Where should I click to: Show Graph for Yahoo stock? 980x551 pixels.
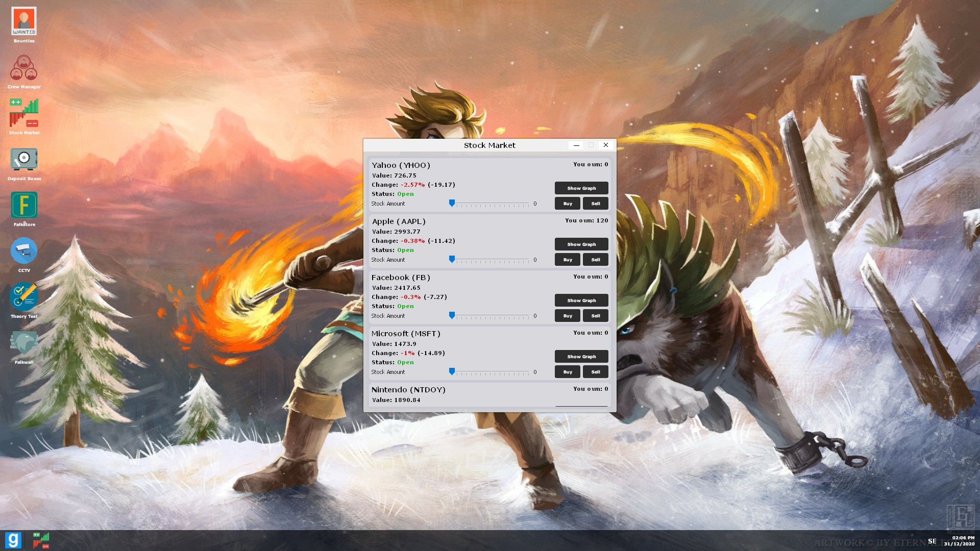(581, 188)
